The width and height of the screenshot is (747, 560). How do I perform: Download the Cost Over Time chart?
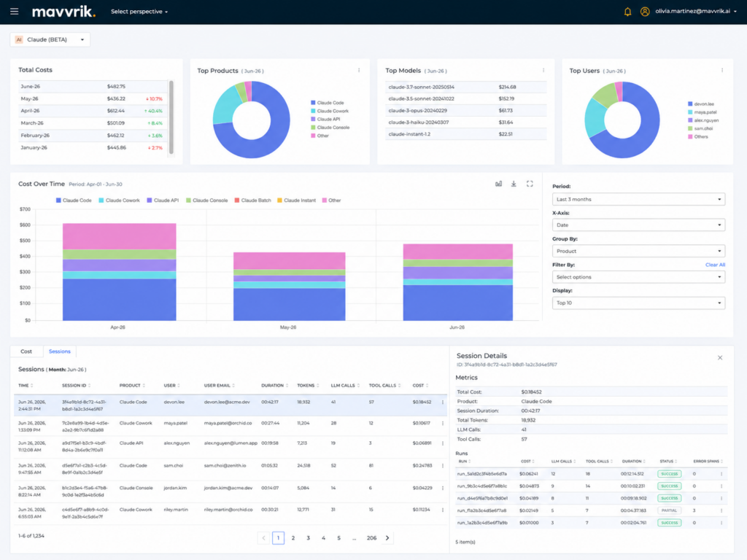click(514, 184)
